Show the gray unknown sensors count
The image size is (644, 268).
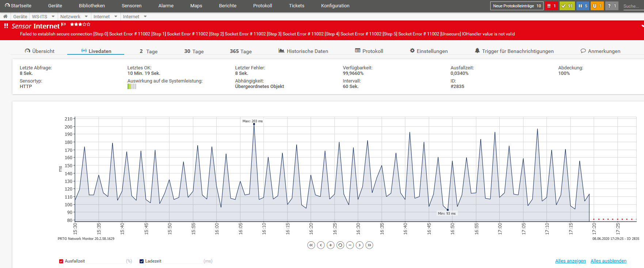pyautogui.click(x=612, y=6)
